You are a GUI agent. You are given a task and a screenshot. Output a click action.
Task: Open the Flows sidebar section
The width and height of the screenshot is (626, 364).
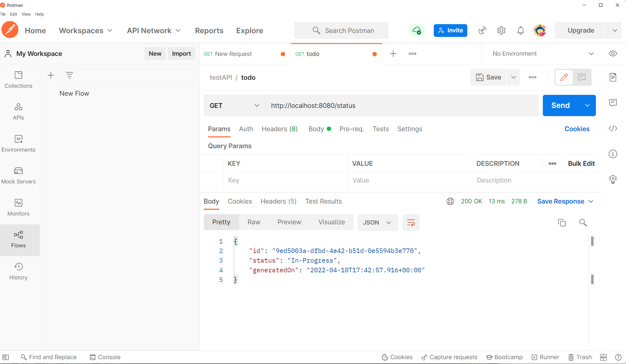[x=18, y=239]
